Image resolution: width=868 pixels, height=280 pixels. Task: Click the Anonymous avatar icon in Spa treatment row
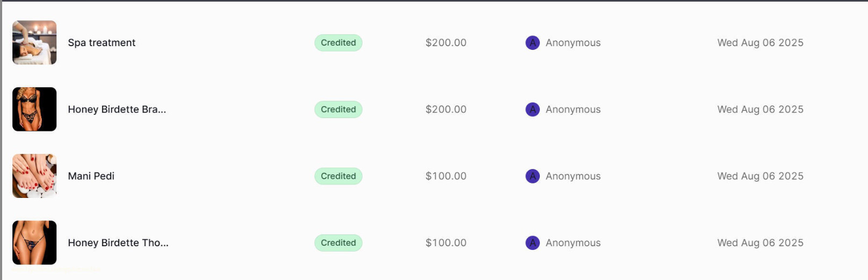coord(532,43)
